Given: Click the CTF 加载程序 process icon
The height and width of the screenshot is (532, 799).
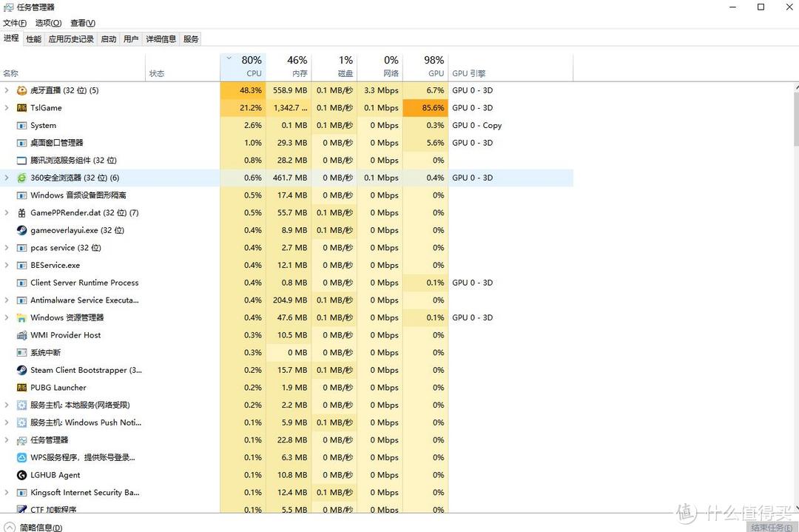Looking at the screenshot, I should point(21,508).
